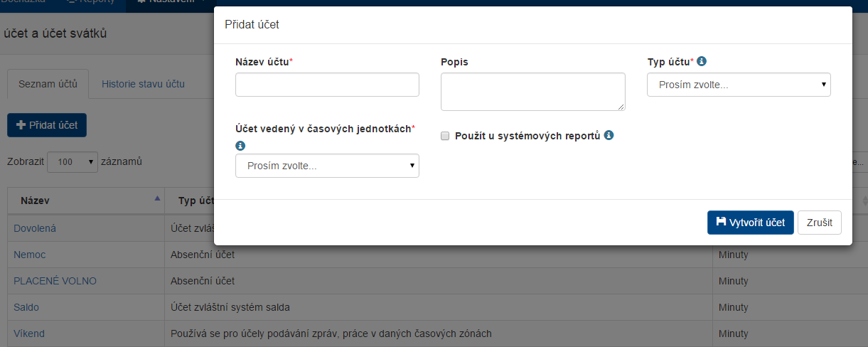Select the Nemoc account link
This screenshot has height=347, width=868.
click(x=30, y=255)
